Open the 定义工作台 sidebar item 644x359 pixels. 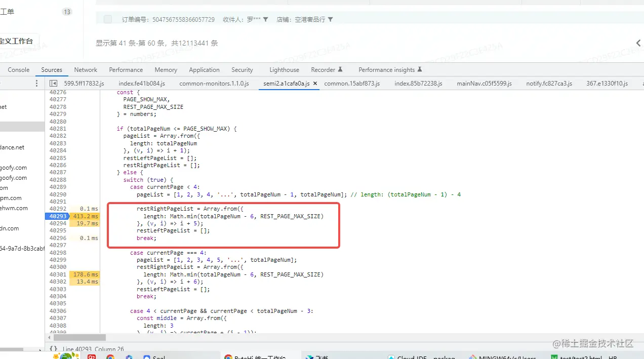pos(17,41)
